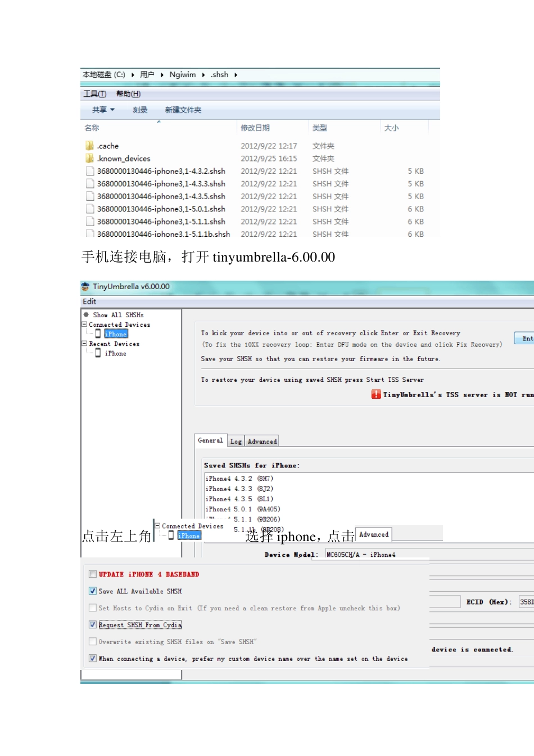Open the .known_devices folder icon
Image resolution: width=534 pixels, height=756 pixels.
(x=89, y=159)
